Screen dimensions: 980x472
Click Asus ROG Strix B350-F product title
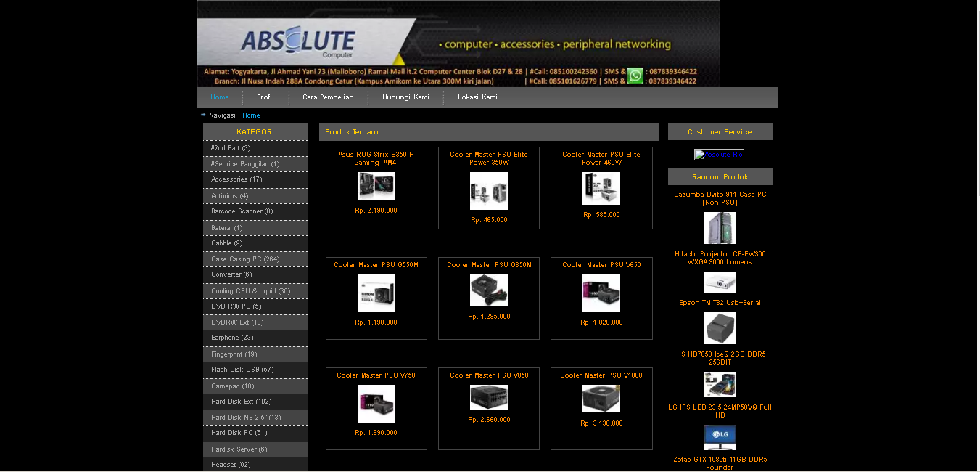pyautogui.click(x=376, y=158)
